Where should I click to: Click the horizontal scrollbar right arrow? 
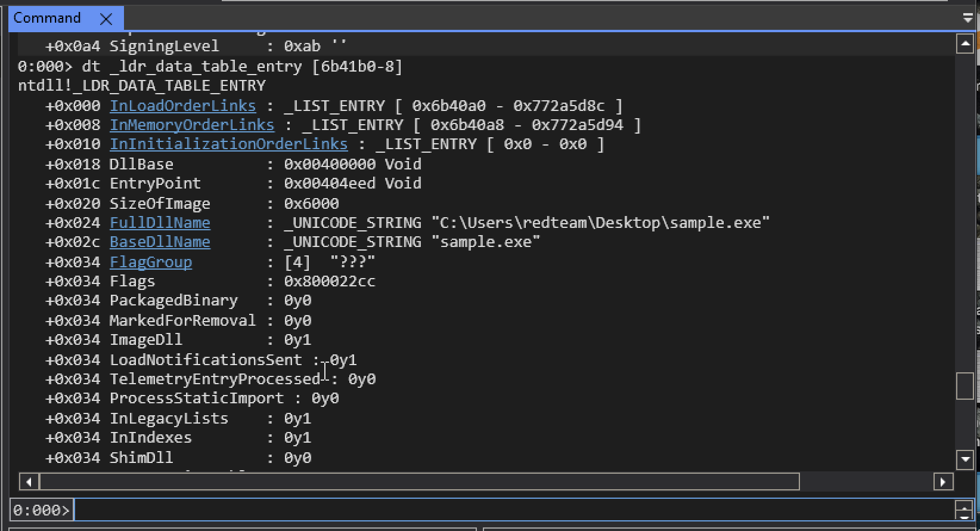point(943,481)
